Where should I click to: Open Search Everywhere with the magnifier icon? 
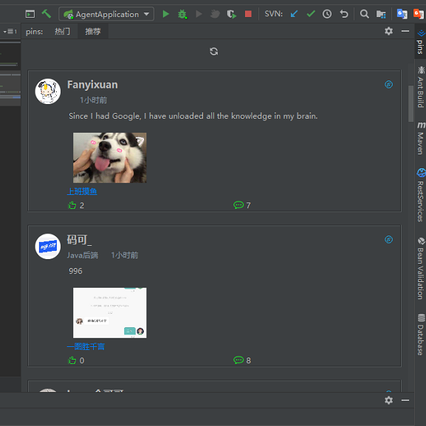click(364, 14)
